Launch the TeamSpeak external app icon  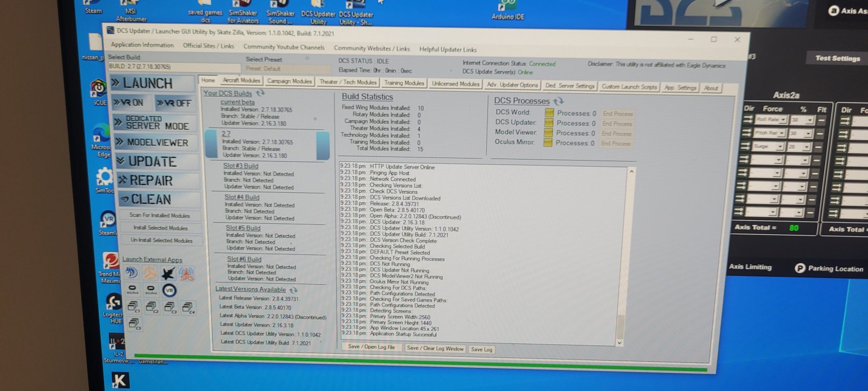131,273
